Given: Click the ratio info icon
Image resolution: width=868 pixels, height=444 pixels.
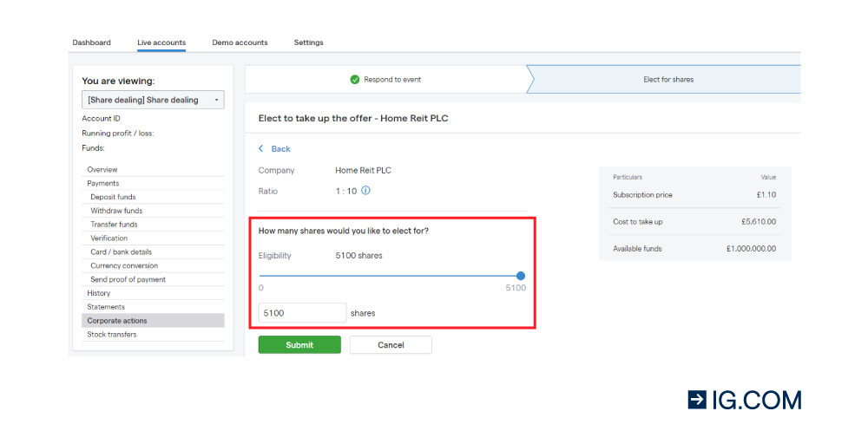Looking at the screenshot, I should click(366, 191).
